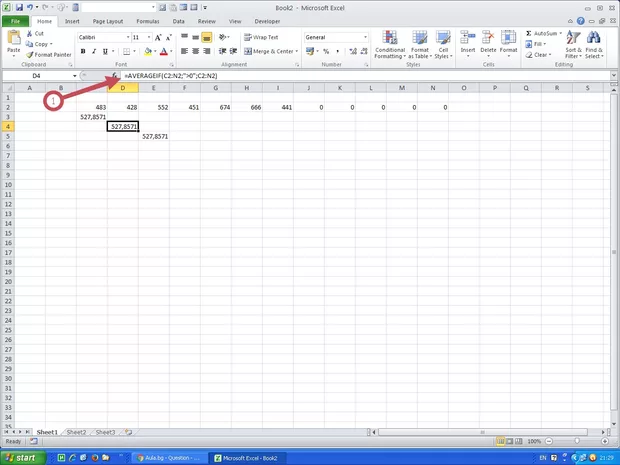
Task: Click the Decrease Indent icon
Action: (223, 51)
